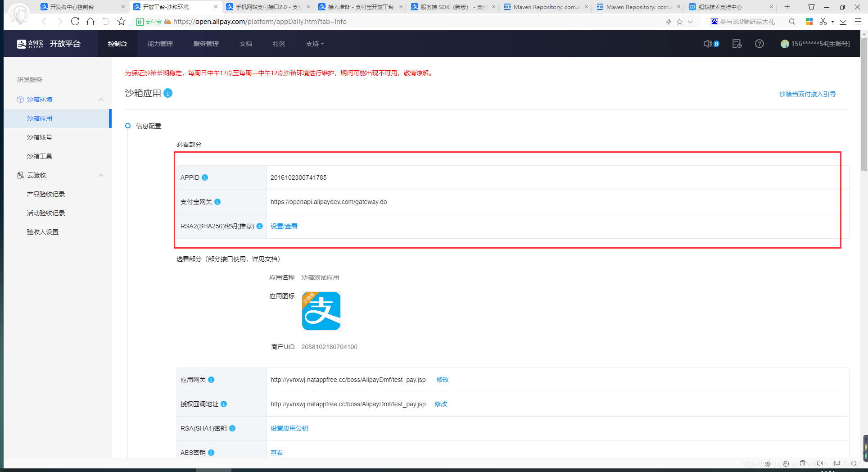Viewport: 868px width, 472px height.
Task: Click APPID value 2016102300741785
Action: point(298,177)
